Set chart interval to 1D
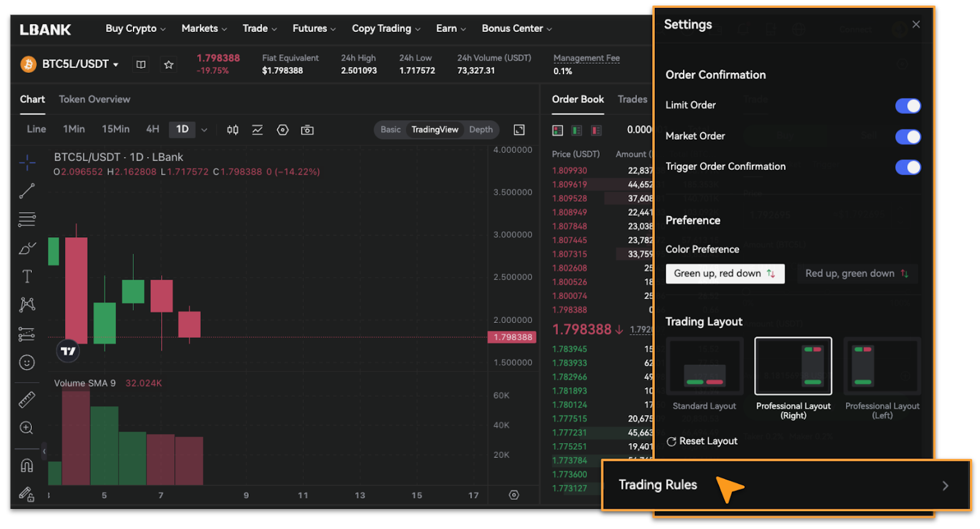Image resolution: width=980 pixels, height=529 pixels. [183, 129]
